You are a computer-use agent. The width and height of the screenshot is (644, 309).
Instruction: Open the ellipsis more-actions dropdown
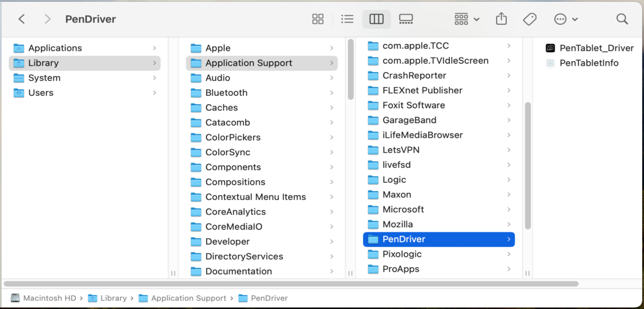[566, 19]
